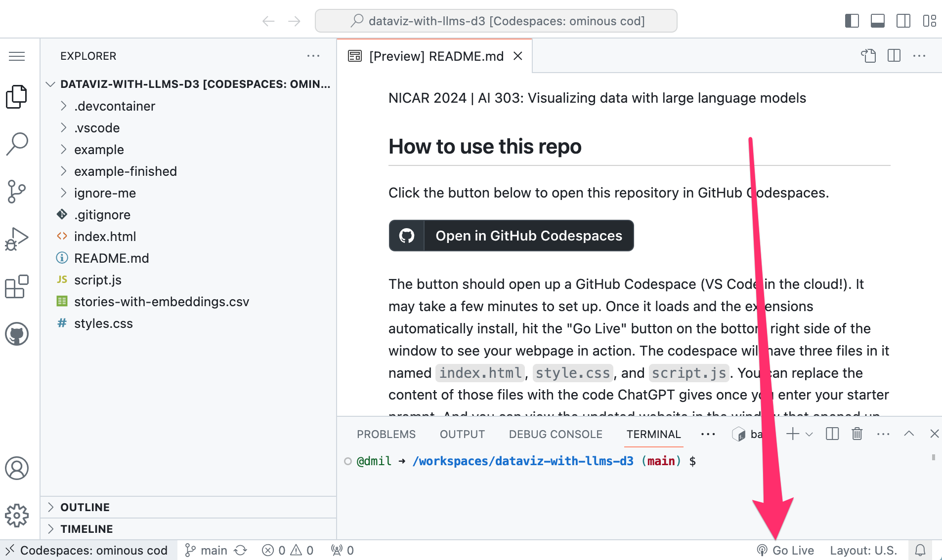Viewport: 942px width, 560px height.
Task: Synchronize changes via the sync icon
Action: 241,550
